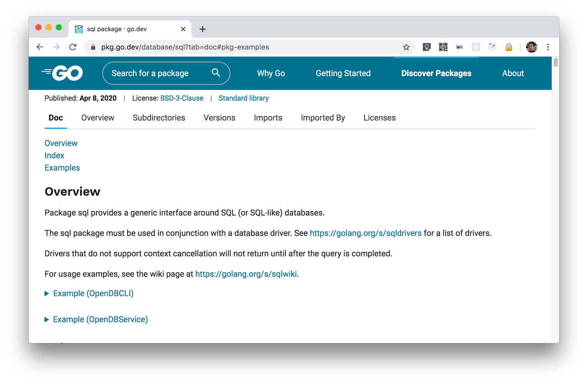Screen dimensions: 588x384
Task: Open the About page
Action: [x=513, y=73]
